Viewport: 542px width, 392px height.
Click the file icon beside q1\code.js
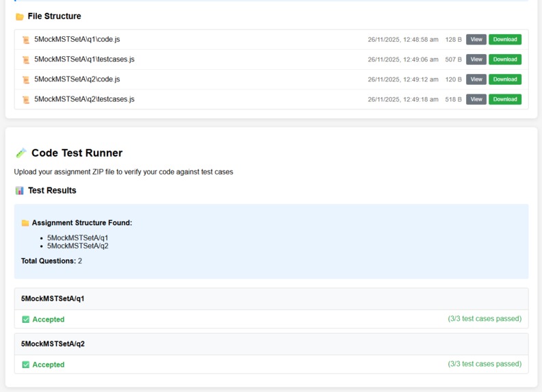[26, 40]
